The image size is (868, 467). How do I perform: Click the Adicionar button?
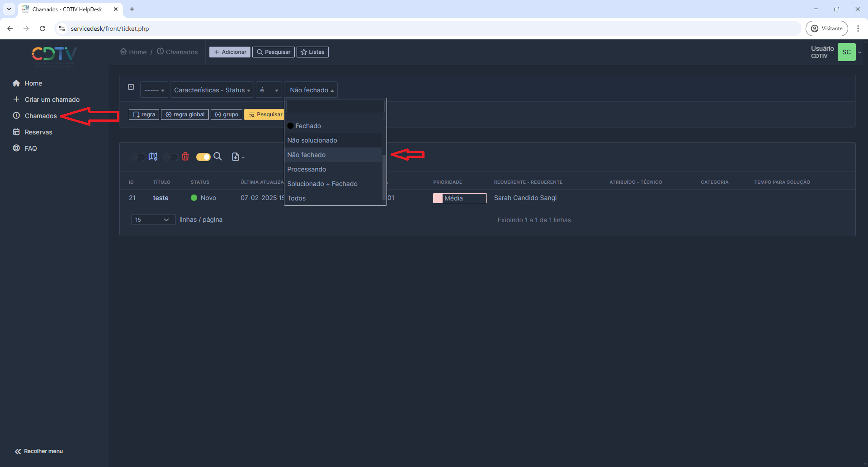click(x=230, y=52)
